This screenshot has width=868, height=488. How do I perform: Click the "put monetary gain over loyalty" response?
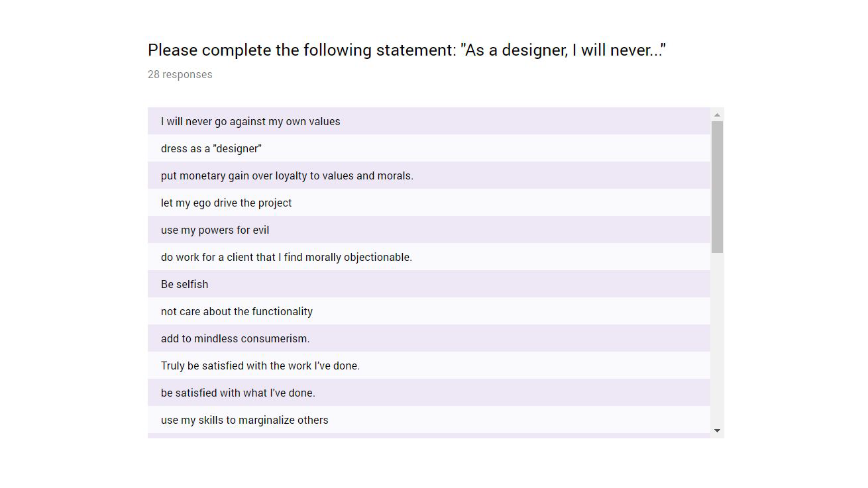(x=287, y=175)
